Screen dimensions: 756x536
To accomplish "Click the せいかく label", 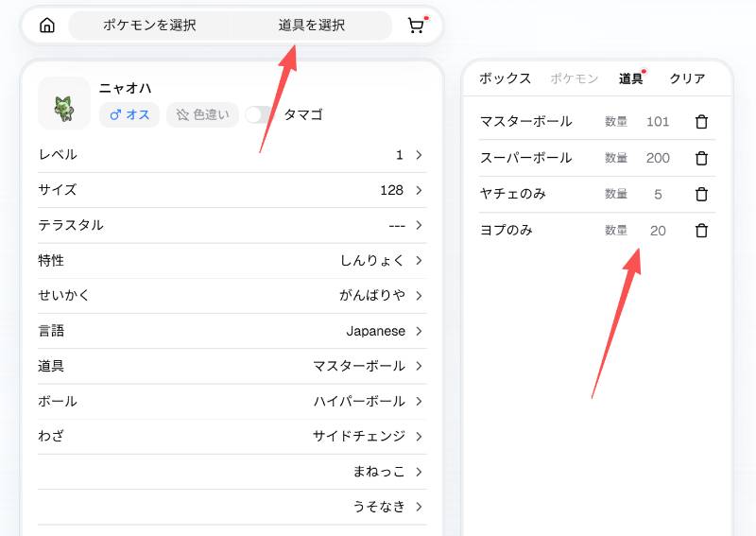I will coord(63,295).
